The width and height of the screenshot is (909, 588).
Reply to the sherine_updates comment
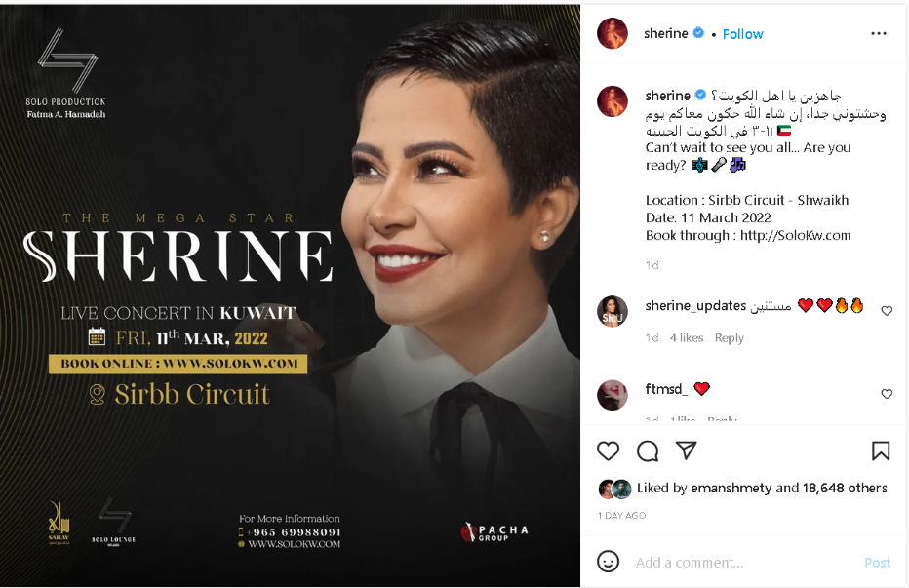click(x=729, y=337)
